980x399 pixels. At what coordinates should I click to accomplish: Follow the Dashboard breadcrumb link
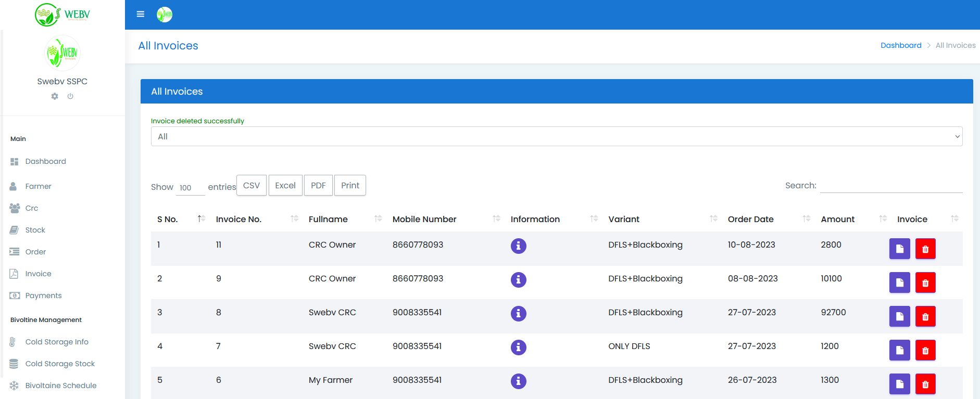tap(900, 45)
